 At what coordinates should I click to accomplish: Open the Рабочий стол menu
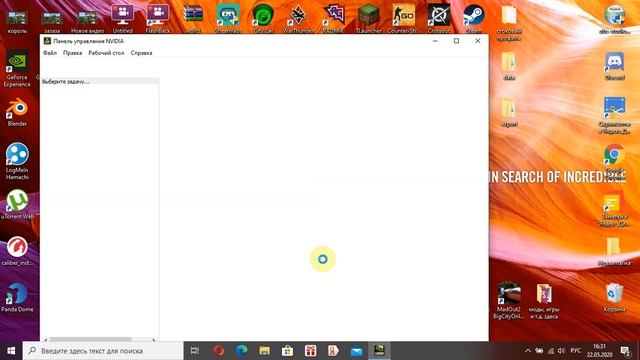coord(106,53)
